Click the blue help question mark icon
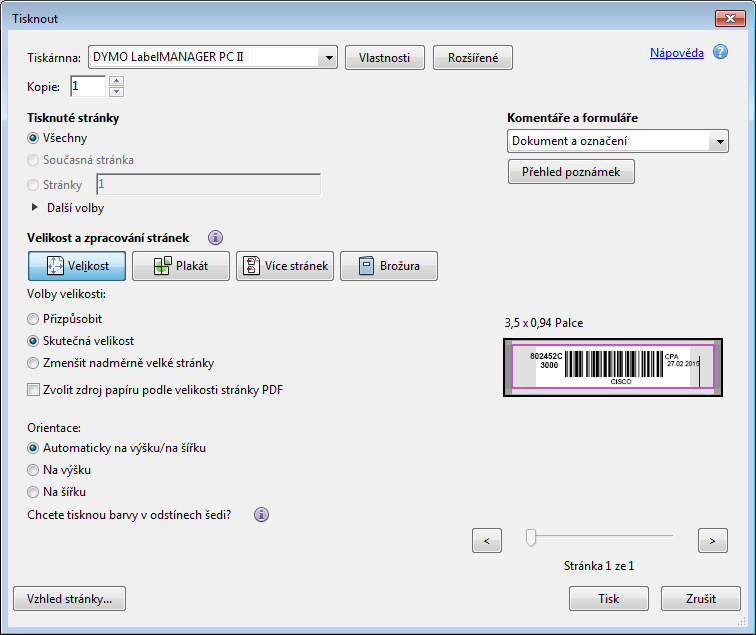Viewport: 756px width, 635px height. [720, 52]
